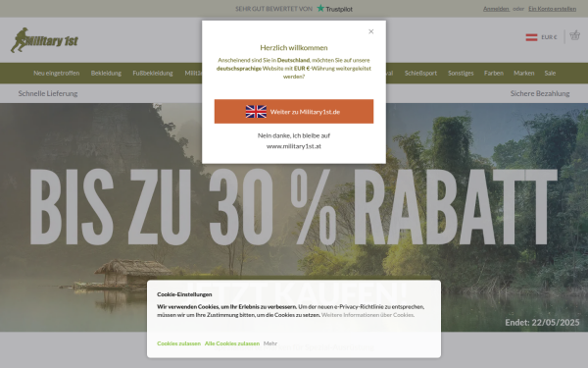This screenshot has width=588, height=368.
Task: Click the 'Cookie-Einstellungen' heading
Action: pos(184,294)
